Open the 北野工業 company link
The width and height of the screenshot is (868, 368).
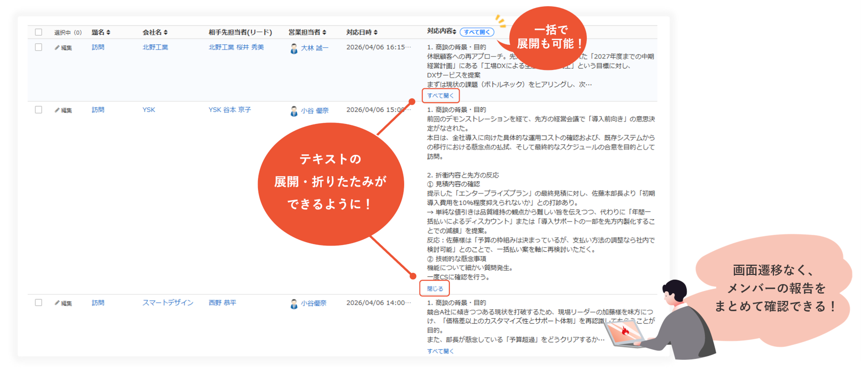(x=155, y=47)
